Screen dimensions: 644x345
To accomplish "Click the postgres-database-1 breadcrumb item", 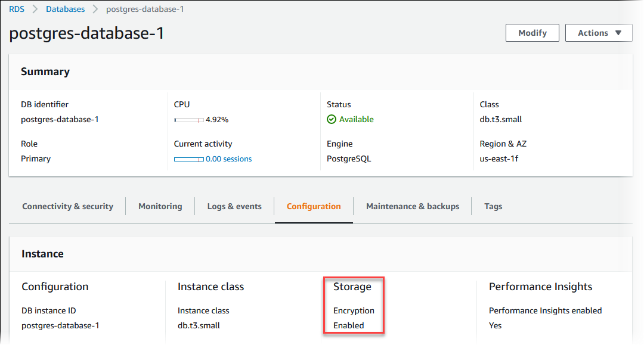I will (145, 9).
